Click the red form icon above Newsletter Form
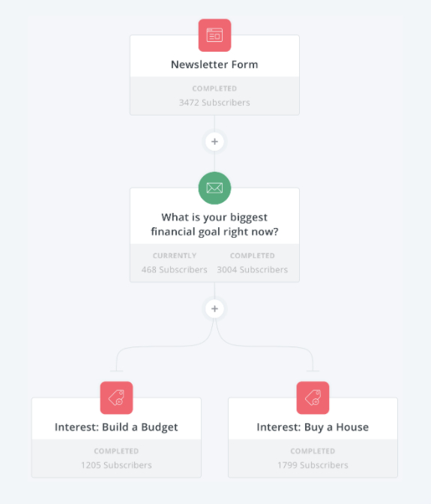Image resolution: width=431 pixels, height=504 pixels. 214,35
